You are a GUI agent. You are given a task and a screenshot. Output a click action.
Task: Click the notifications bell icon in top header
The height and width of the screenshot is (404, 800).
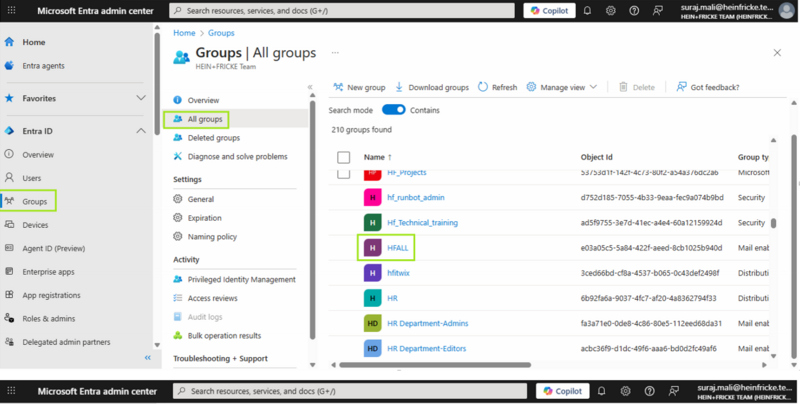(587, 10)
